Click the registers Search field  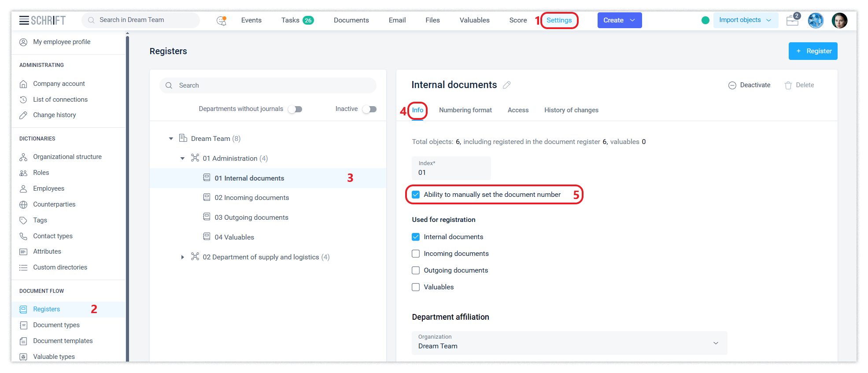[x=268, y=85]
